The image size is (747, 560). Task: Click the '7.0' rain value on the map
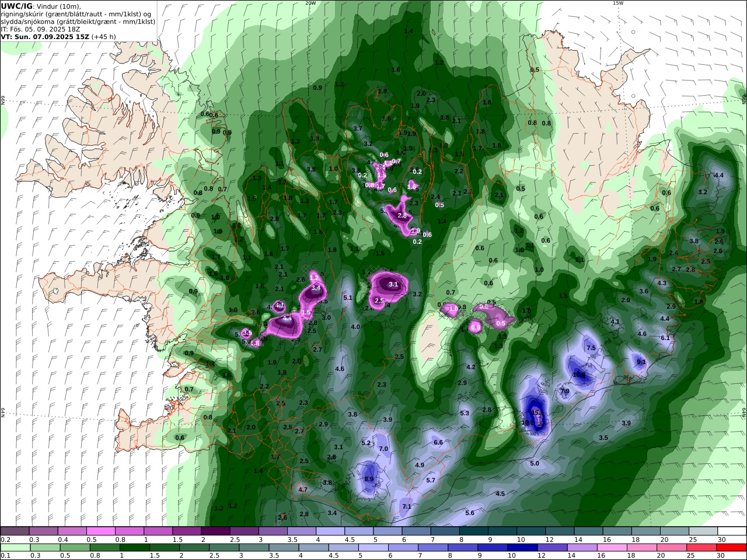pos(383,449)
